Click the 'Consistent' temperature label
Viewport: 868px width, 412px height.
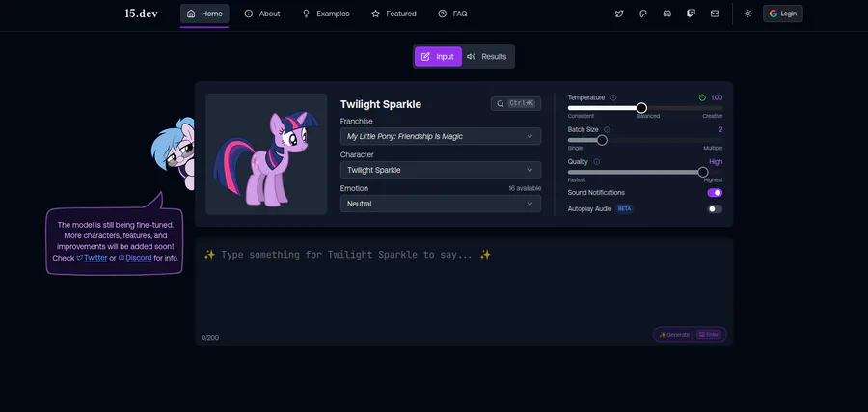coord(581,117)
